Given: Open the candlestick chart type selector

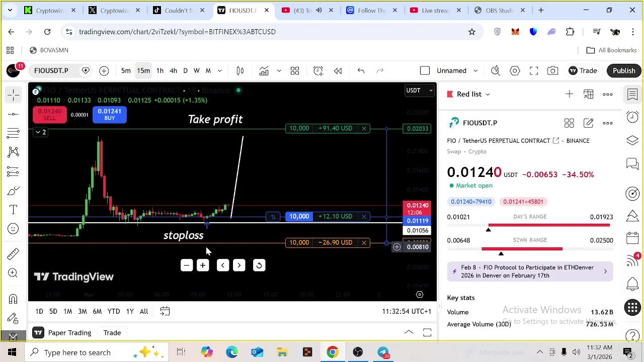Looking at the screenshot, I should 240,71.
